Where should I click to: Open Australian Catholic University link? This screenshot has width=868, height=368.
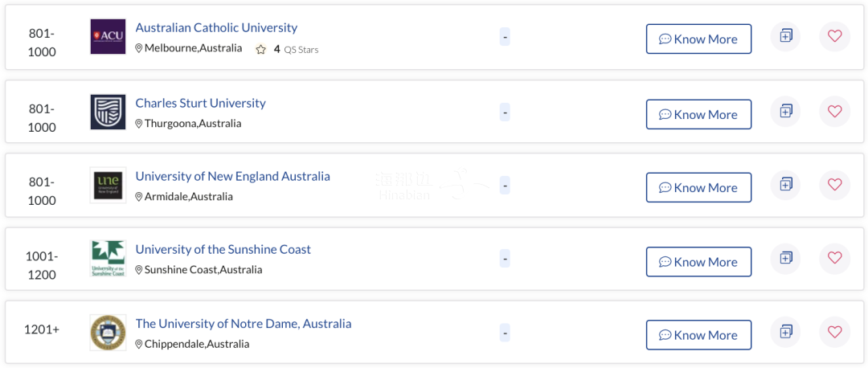(x=216, y=27)
